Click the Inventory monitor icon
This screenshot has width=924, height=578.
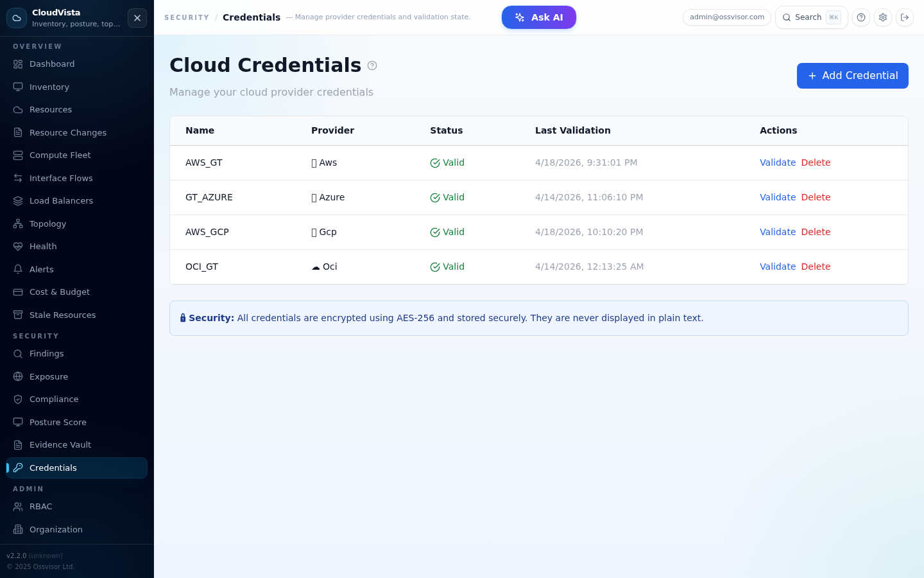tap(18, 87)
